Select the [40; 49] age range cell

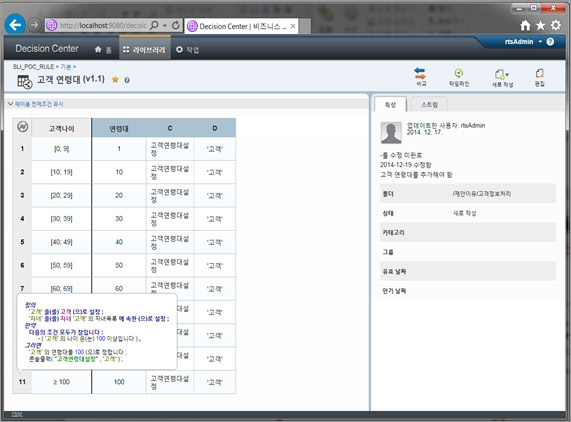tap(61, 242)
